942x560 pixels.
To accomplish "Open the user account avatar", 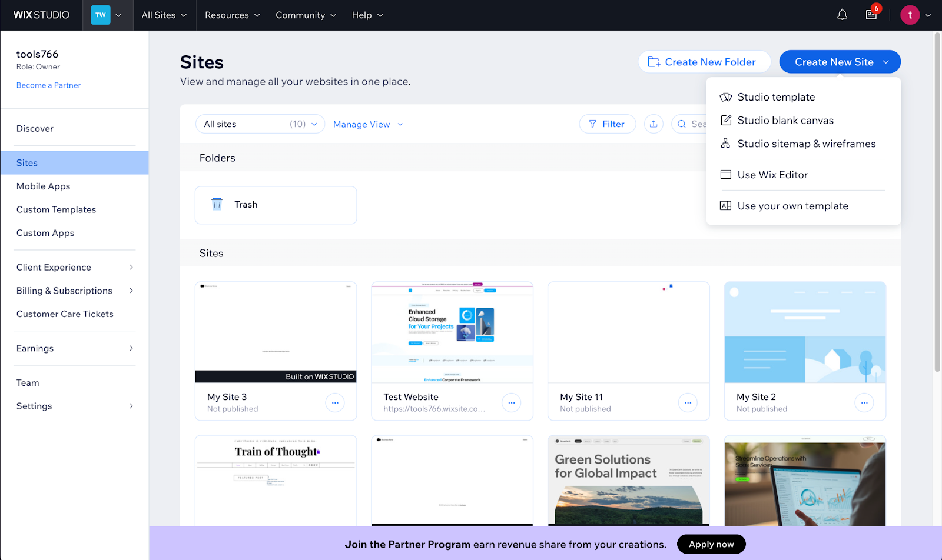I will tap(910, 15).
